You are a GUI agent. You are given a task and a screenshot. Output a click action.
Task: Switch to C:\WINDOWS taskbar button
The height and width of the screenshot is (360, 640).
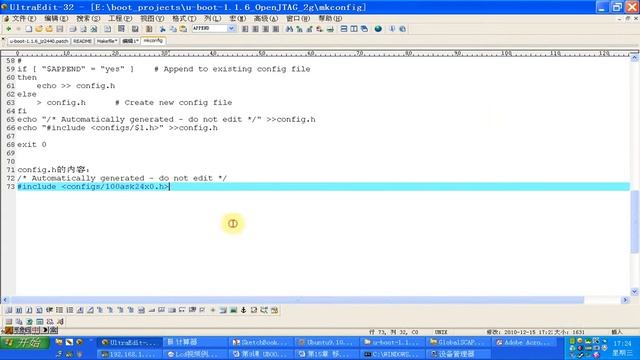coord(393,354)
